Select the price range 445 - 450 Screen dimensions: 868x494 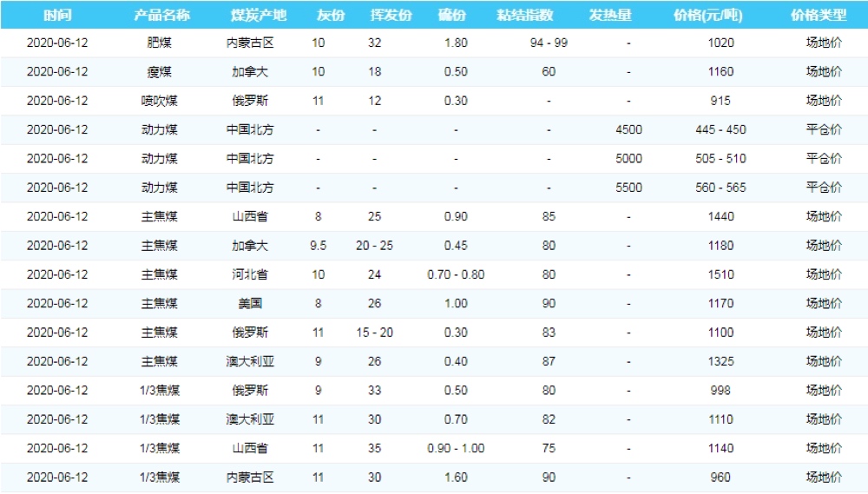(x=720, y=130)
